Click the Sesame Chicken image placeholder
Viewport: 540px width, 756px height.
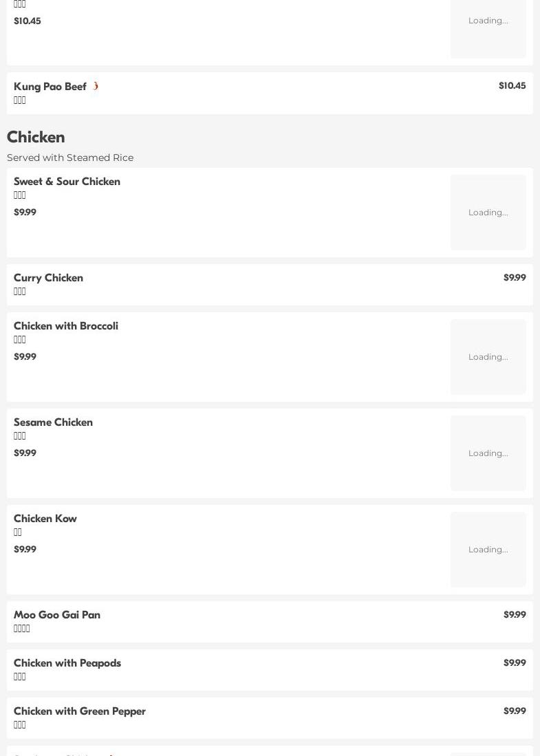coord(488,453)
